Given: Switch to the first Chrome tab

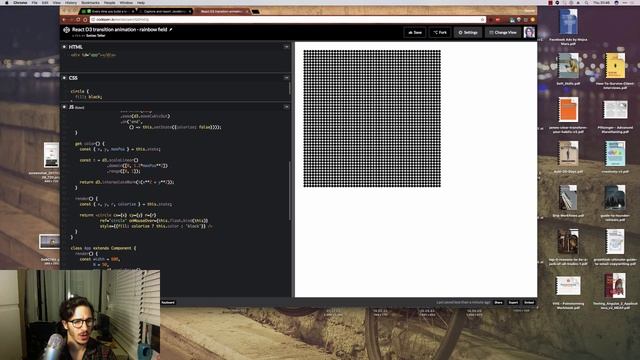Looking at the screenshot, I should 108,11.
